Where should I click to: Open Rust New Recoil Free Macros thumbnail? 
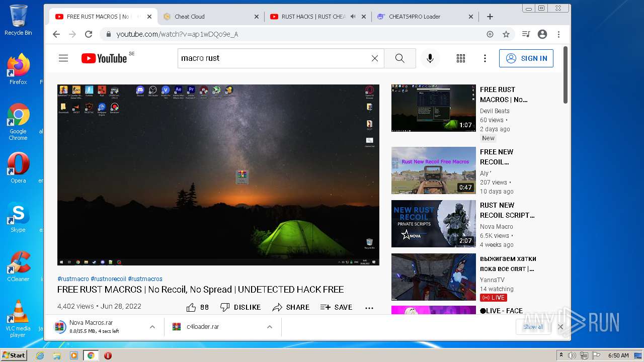434,170
